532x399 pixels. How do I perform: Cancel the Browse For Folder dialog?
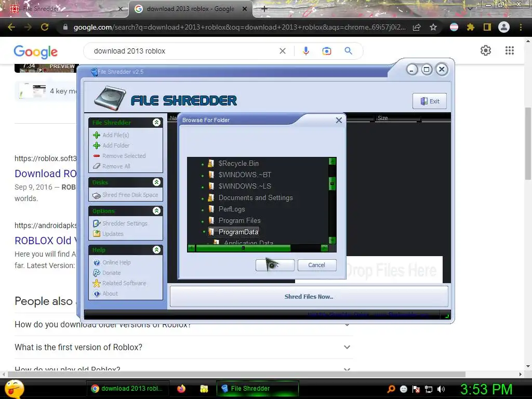[x=316, y=265]
